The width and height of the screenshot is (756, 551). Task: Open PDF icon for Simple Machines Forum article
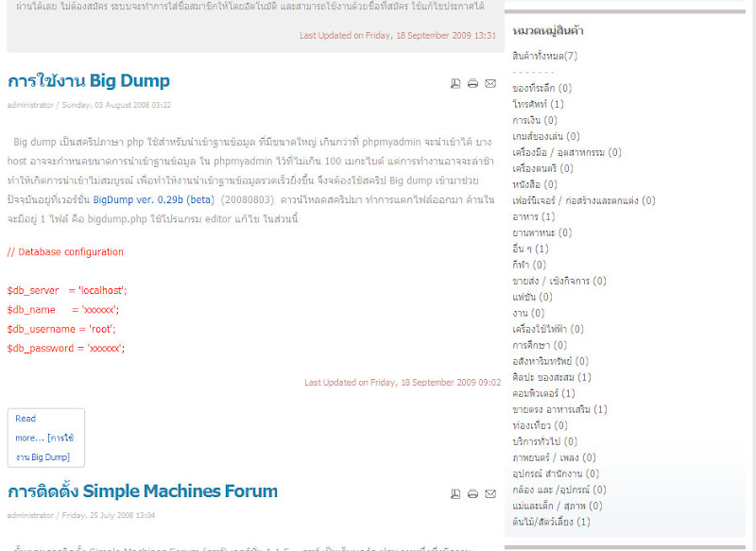(455, 493)
